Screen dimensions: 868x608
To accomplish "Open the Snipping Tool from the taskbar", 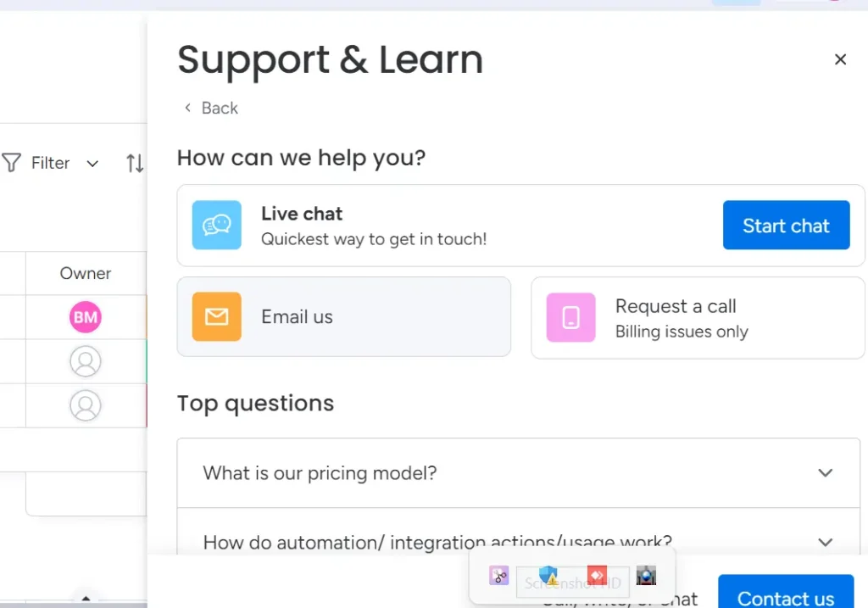I will [499, 575].
